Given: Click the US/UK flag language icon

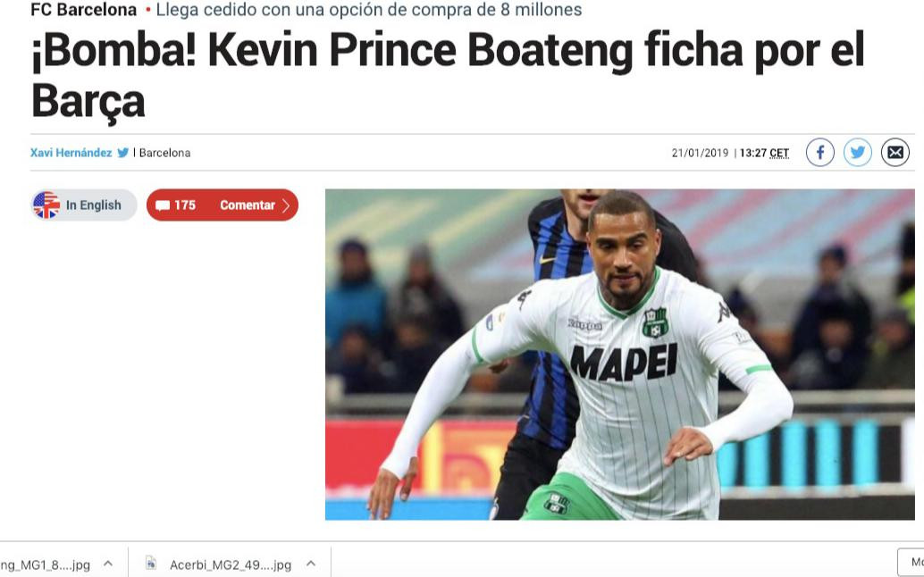Looking at the screenshot, I should tap(46, 205).
